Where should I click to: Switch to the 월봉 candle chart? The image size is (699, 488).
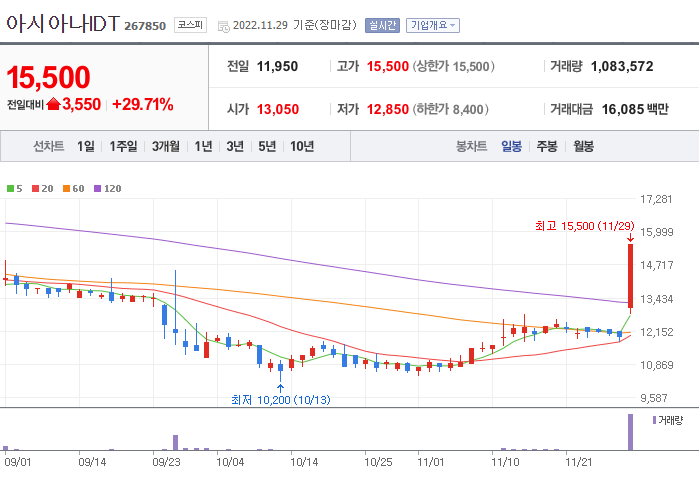[584, 146]
